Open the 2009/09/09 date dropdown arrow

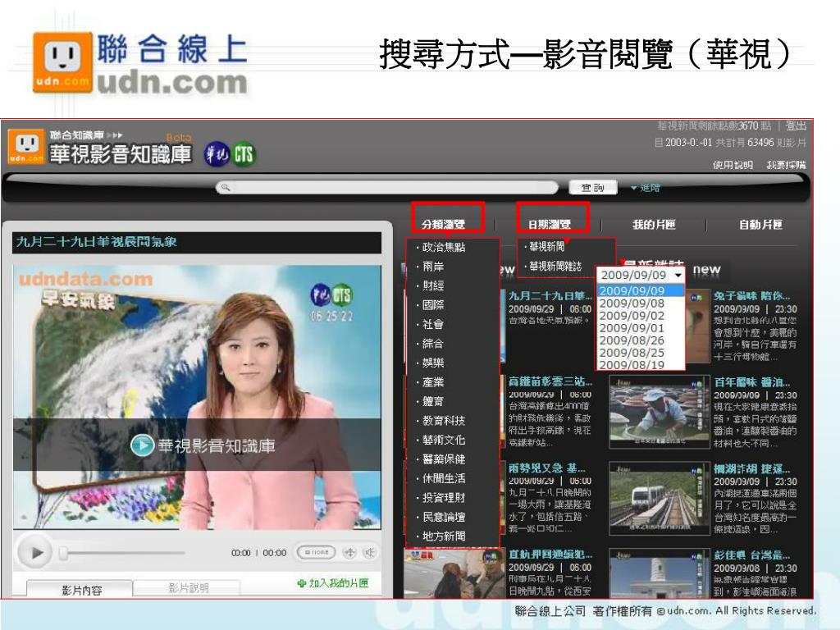click(678, 275)
